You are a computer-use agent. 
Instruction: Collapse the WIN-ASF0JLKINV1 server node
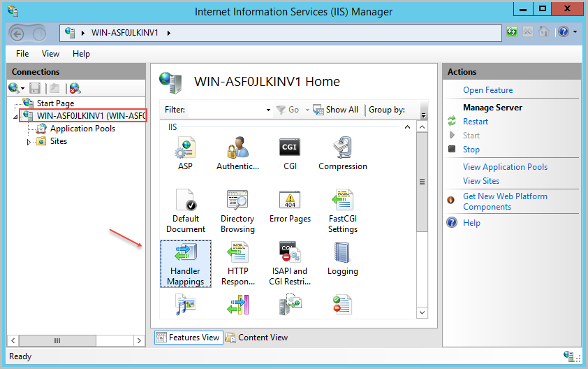(16, 117)
